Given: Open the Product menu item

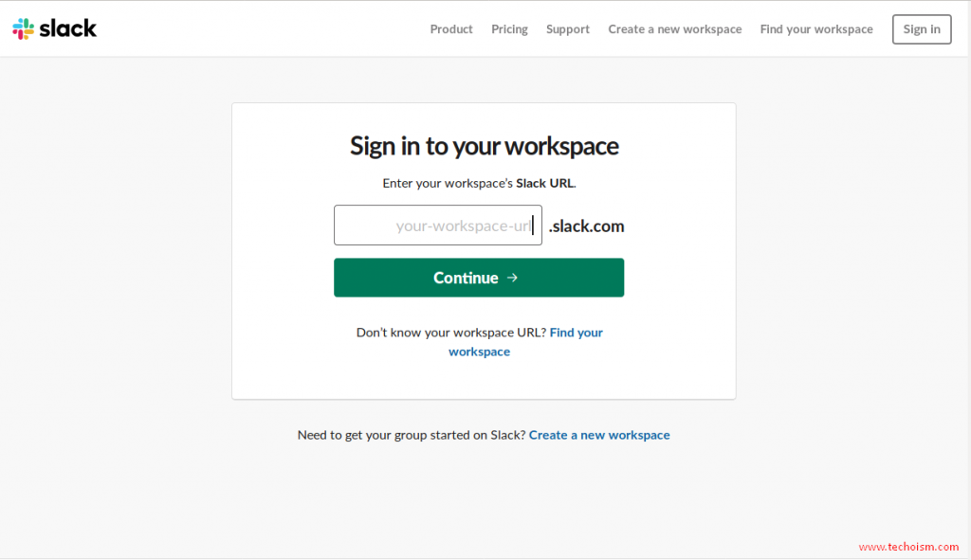Looking at the screenshot, I should coord(450,29).
